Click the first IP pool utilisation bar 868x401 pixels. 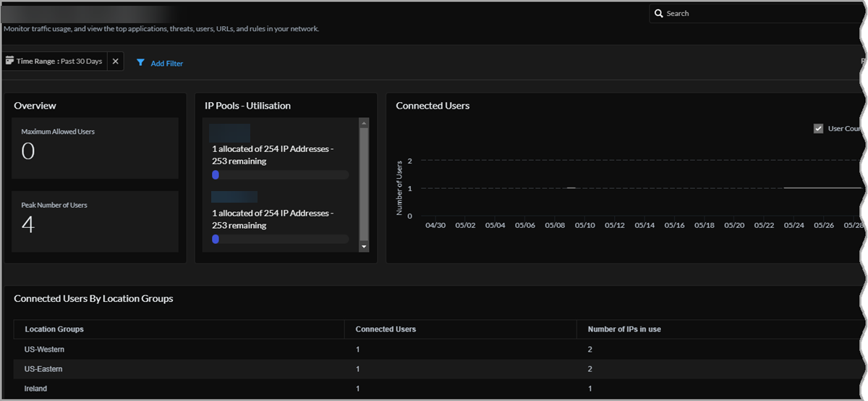tap(280, 174)
